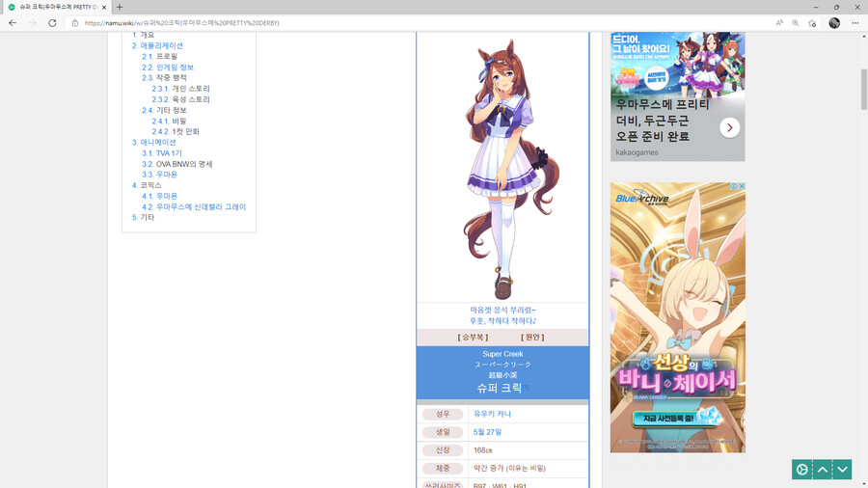Open the browser profile avatar
868x488 pixels.
tap(834, 23)
